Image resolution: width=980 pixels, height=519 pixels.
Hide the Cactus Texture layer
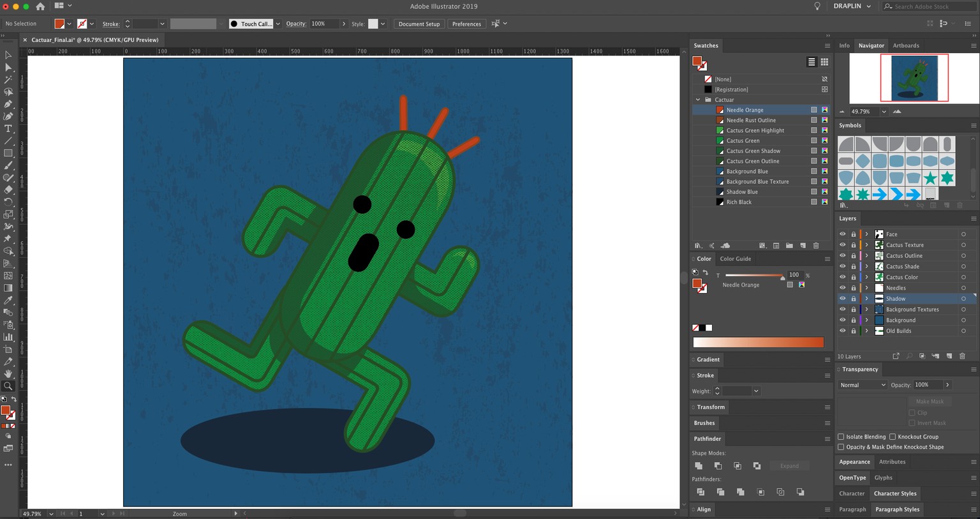(842, 245)
